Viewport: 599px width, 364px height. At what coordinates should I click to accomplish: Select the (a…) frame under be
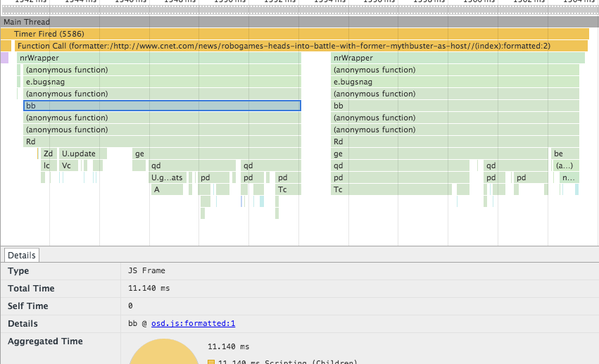[x=566, y=165]
